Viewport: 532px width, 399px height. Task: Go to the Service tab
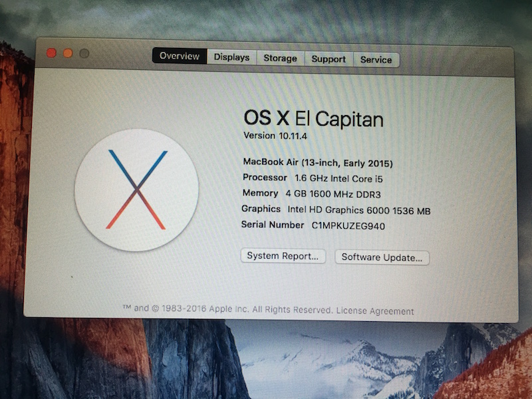[376, 60]
